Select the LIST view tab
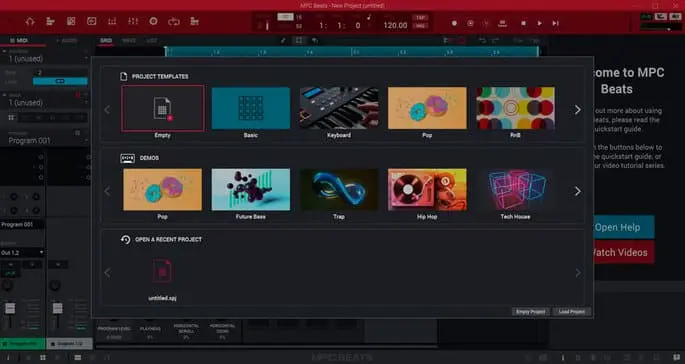 tap(152, 41)
